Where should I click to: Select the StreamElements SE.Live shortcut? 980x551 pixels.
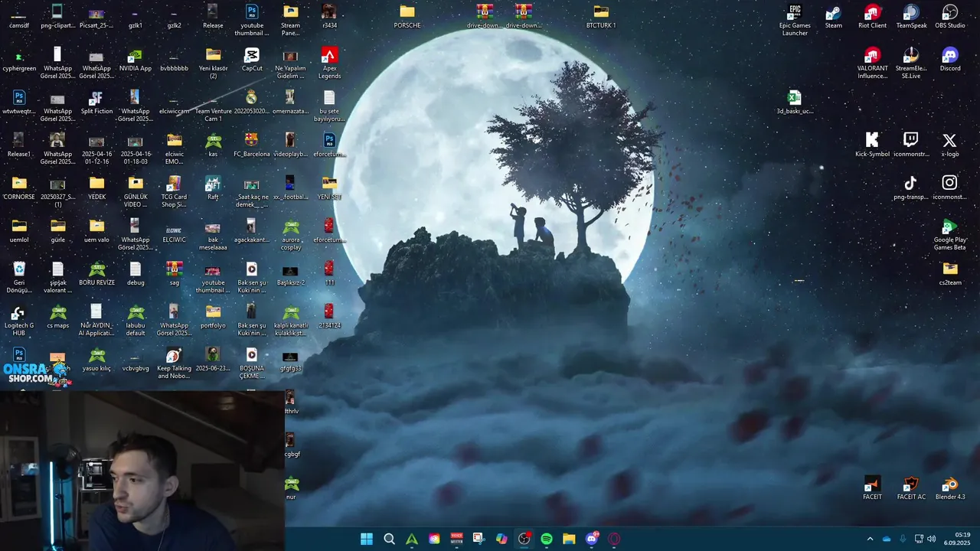point(911,63)
